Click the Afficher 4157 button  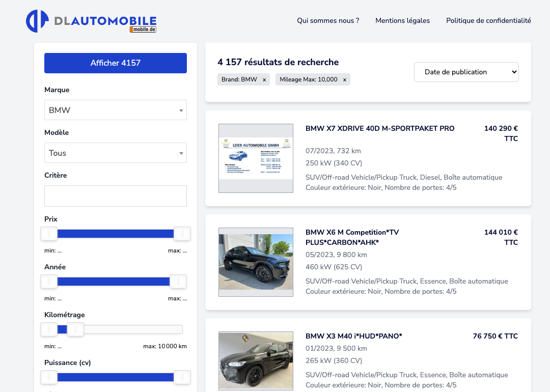(116, 63)
